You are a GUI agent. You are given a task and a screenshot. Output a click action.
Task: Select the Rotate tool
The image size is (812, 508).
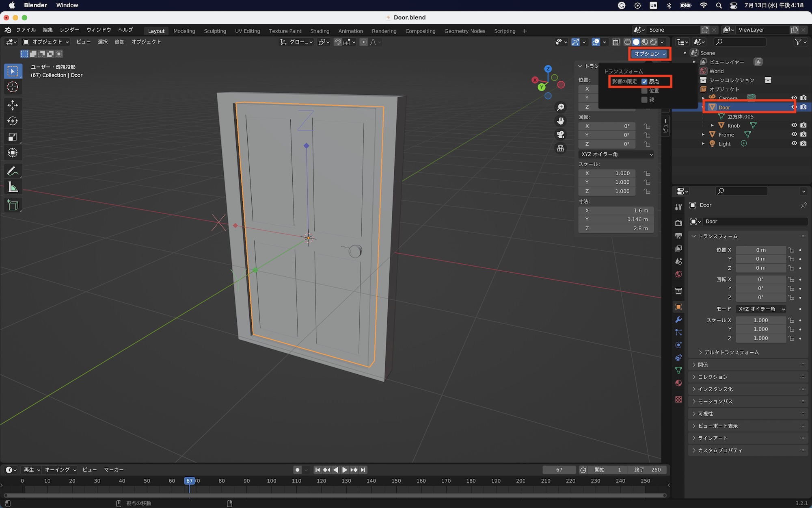(x=13, y=121)
